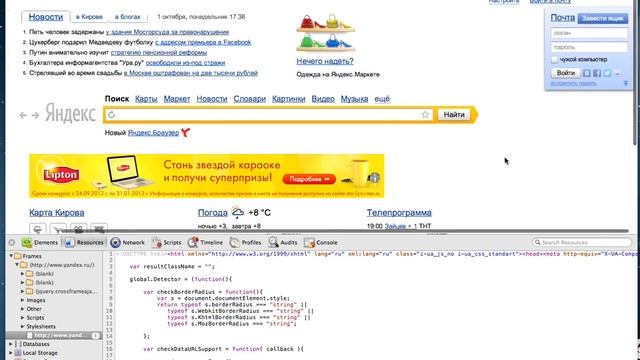Screen dimensions: 640x360
Task: Open Маркет in the search navigation
Action: pyautogui.click(x=177, y=99)
